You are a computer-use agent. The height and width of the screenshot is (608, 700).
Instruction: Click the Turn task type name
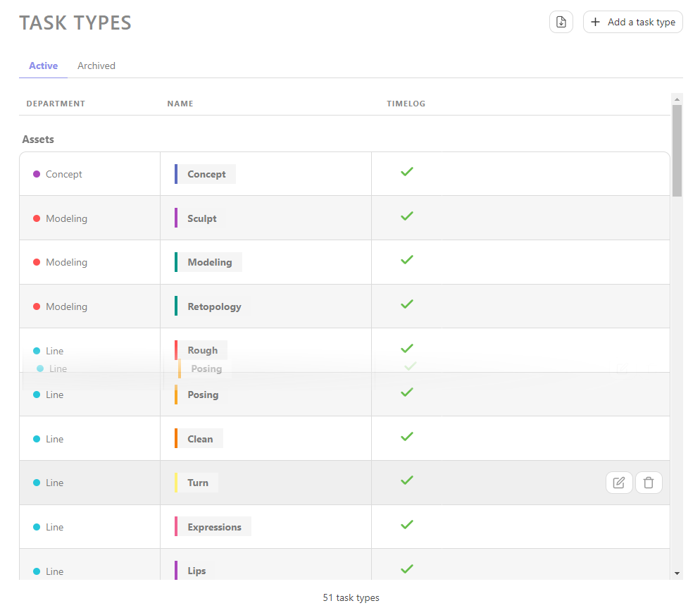[198, 483]
